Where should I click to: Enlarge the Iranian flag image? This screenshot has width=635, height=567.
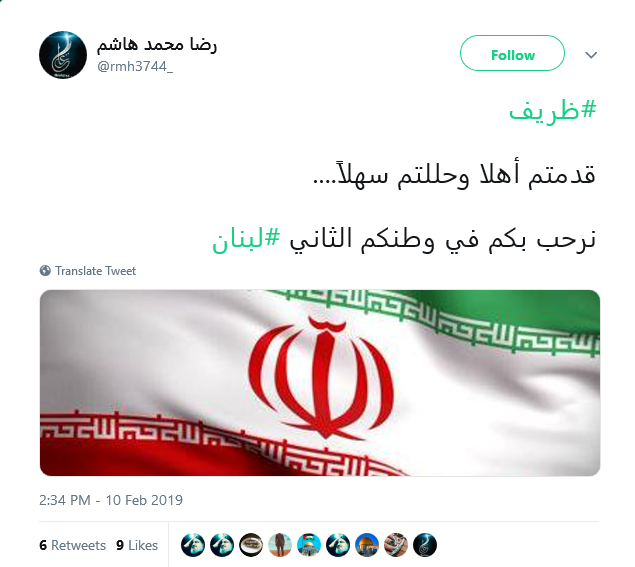[x=320, y=383]
